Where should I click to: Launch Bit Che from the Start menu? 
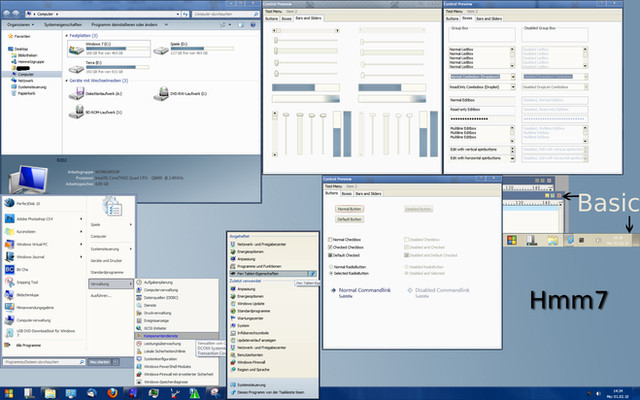pos(42,269)
